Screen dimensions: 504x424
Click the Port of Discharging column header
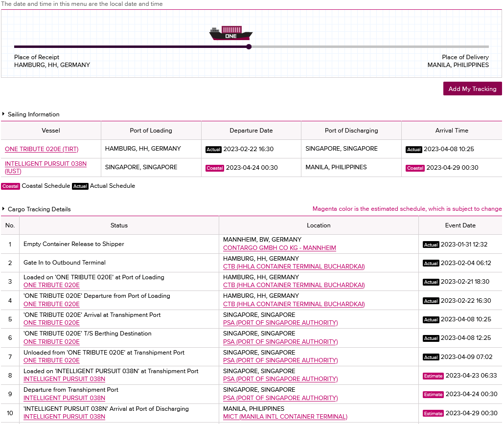pos(351,131)
